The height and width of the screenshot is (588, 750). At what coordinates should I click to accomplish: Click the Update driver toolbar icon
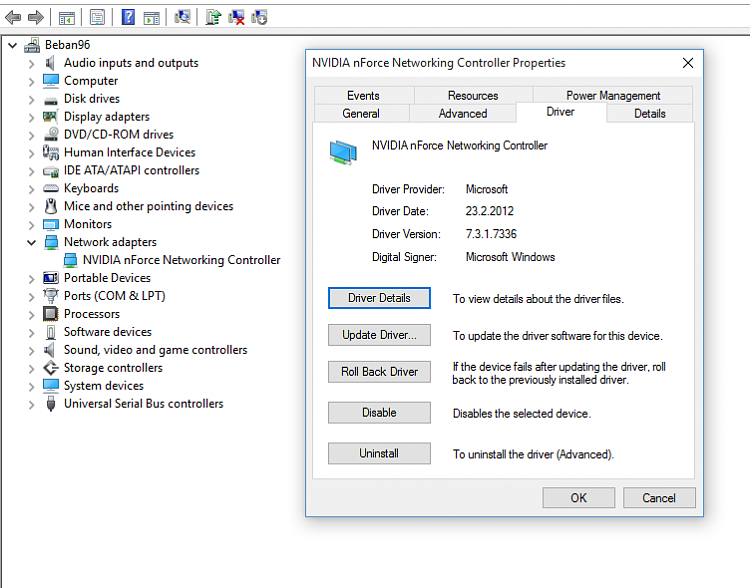(213, 17)
